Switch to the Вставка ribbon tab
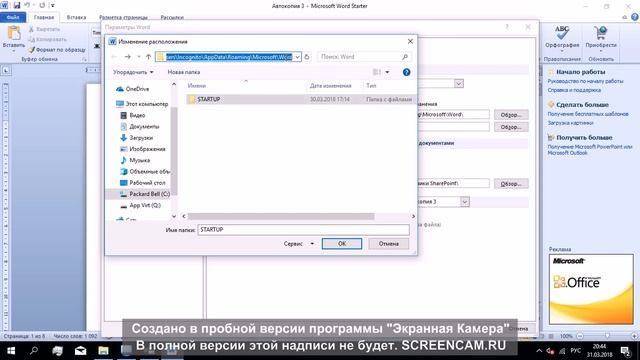Image resolution: width=640 pixels, height=360 pixels. (x=76, y=18)
